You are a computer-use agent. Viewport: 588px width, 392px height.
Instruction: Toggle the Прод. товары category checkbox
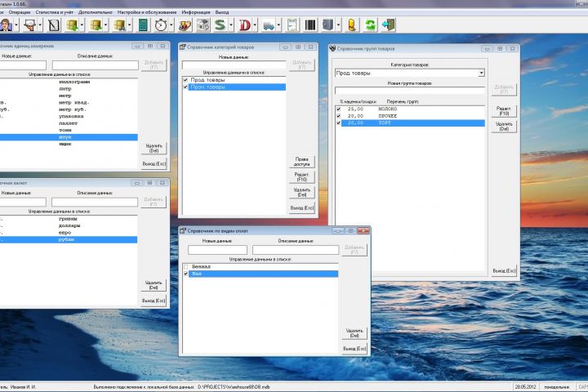pos(185,80)
